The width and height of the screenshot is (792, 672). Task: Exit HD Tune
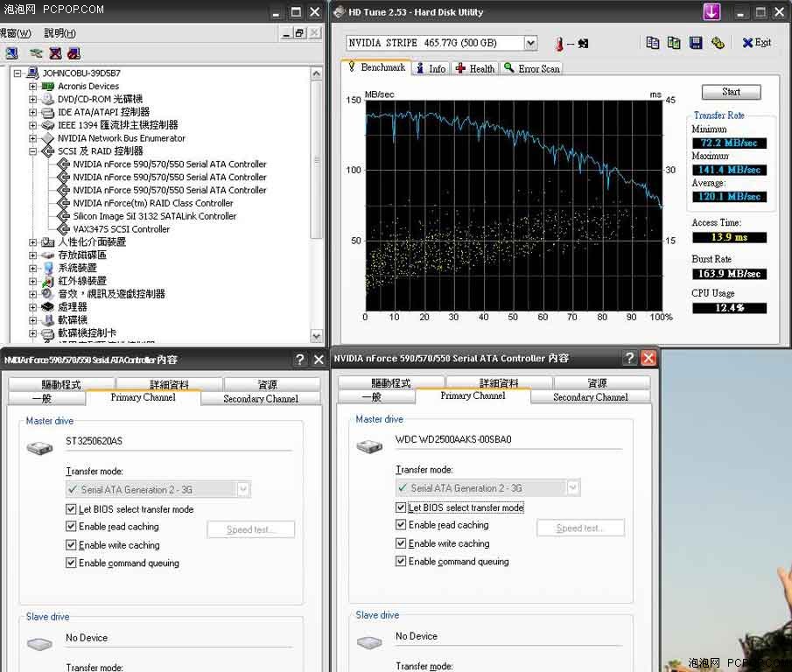coord(757,43)
